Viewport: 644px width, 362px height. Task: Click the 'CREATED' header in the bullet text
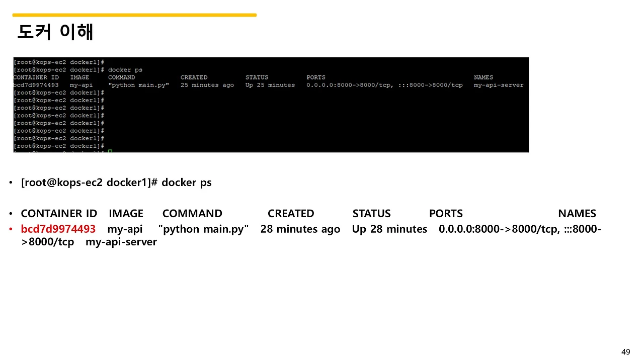pos(291,214)
